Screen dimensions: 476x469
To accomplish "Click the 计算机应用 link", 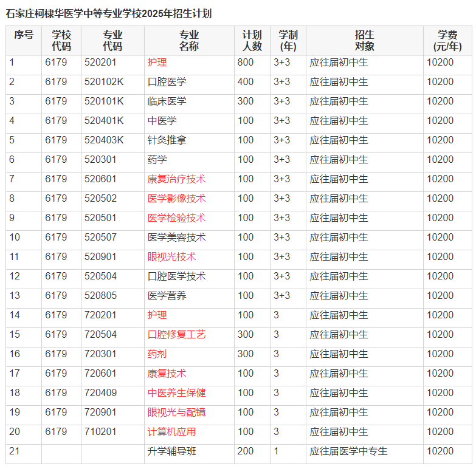I will click(171, 432).
